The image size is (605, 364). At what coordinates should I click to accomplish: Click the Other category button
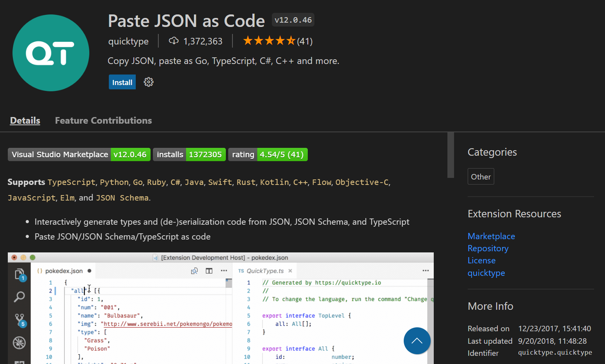[x=481, y=176]
